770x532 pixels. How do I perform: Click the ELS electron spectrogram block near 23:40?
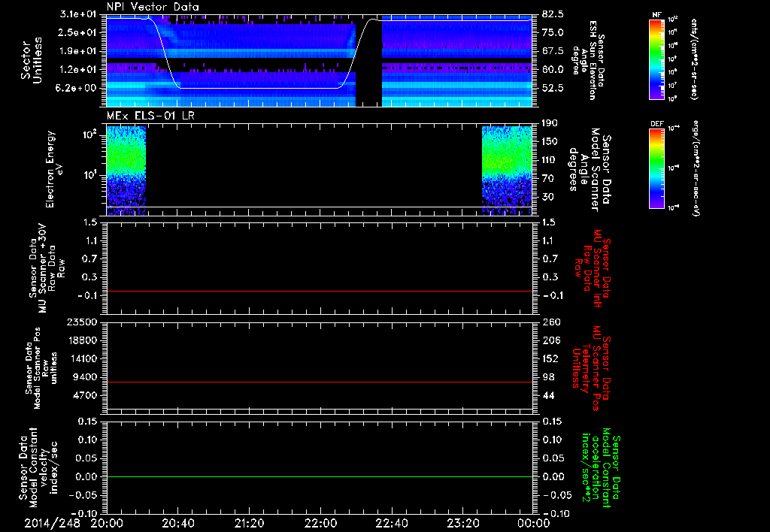coord(506,171)
